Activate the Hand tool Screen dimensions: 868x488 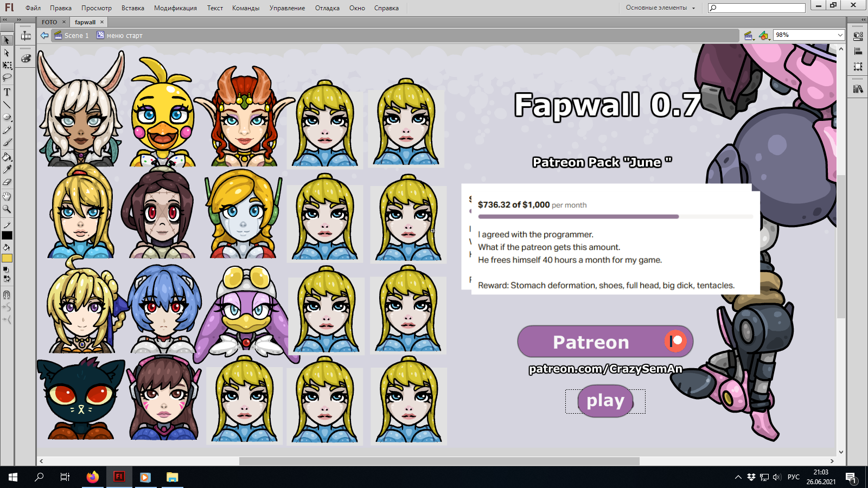click(x=7, y=196)
